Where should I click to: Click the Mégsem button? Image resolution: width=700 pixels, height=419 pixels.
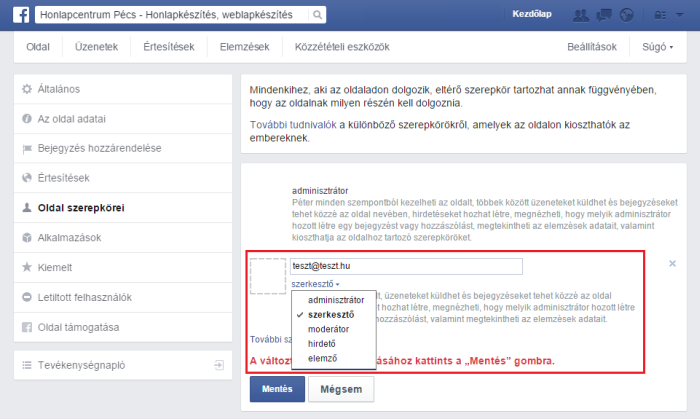coord(341,389)
